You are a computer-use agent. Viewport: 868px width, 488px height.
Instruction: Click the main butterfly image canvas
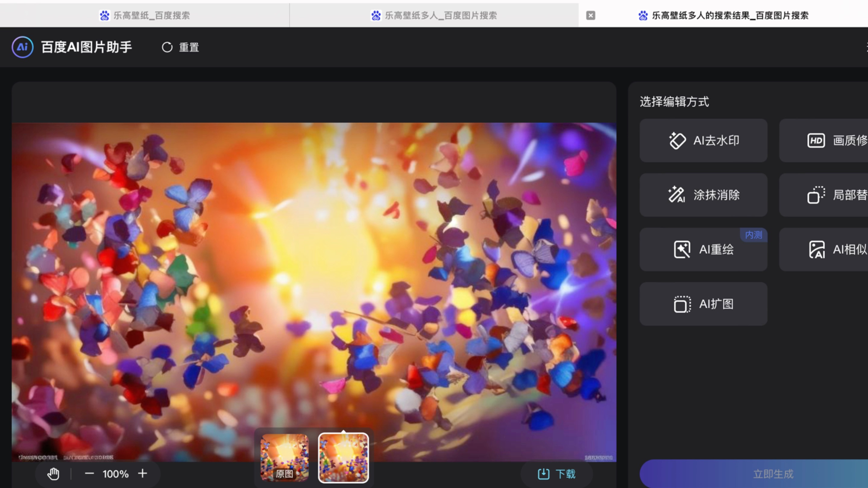click(314, 292)
